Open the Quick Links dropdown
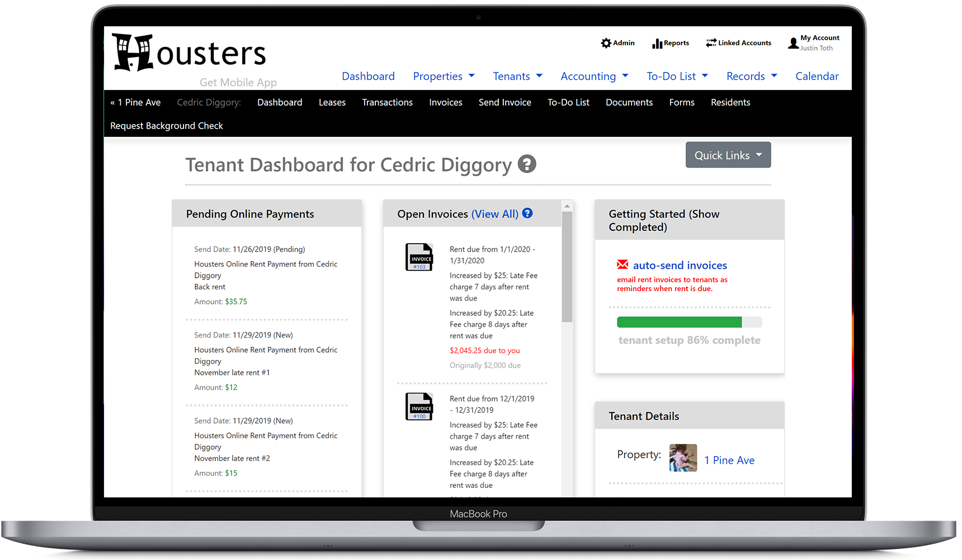This screenshot has width=962, height=560. pos(728,155)
